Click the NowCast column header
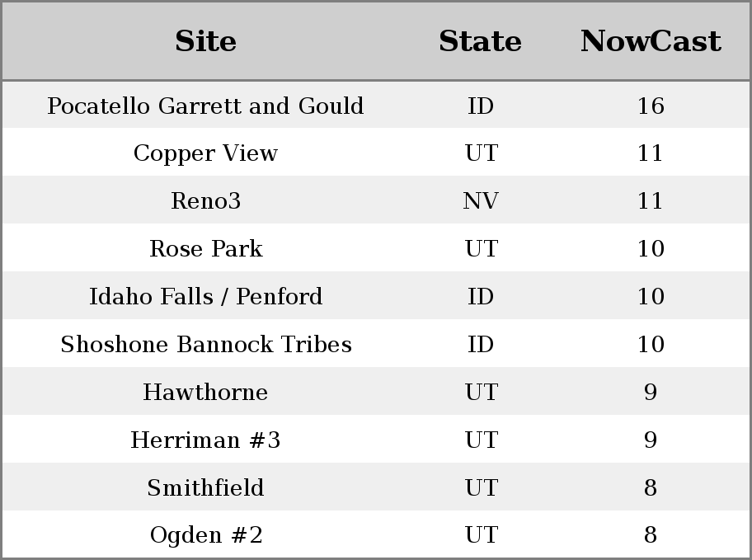752x560 pixels. point(651,41)
